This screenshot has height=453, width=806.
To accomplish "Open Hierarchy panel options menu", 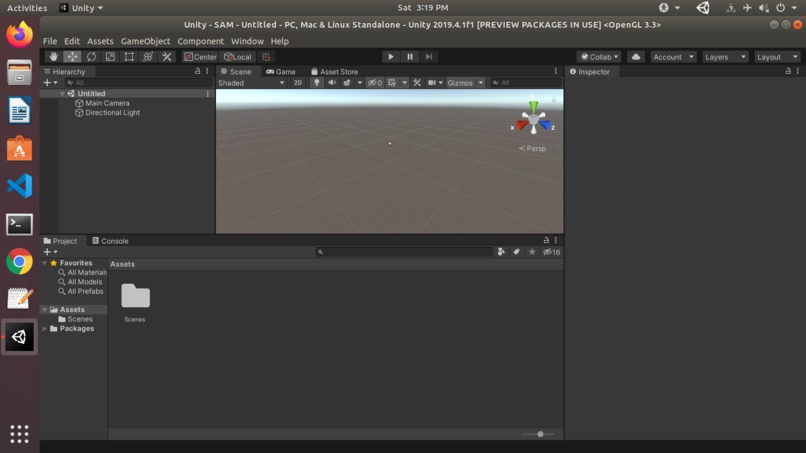I will (x=207, y=71).
